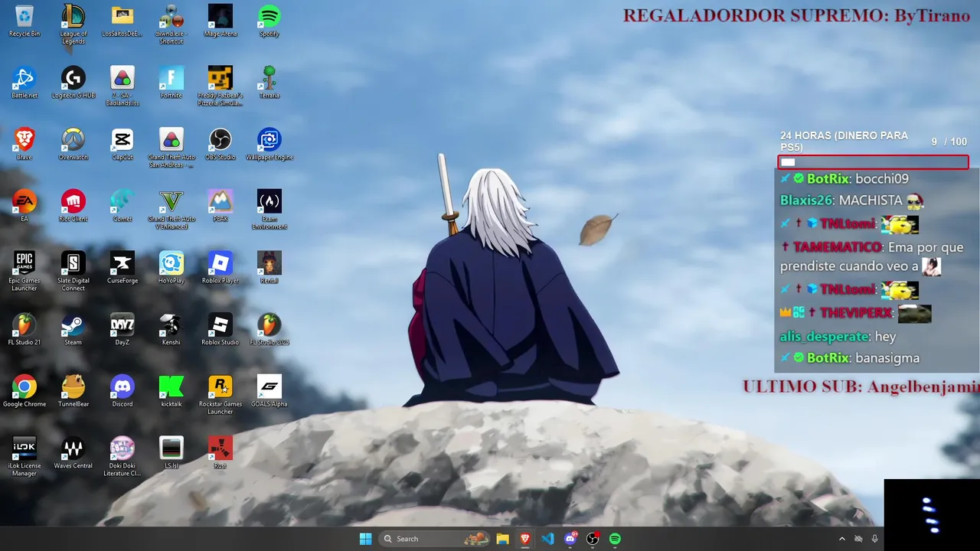This screenshot has height=551, width=980.
Task: Click the Spotify desktop shortcut
Action: (x=269, y=21)
